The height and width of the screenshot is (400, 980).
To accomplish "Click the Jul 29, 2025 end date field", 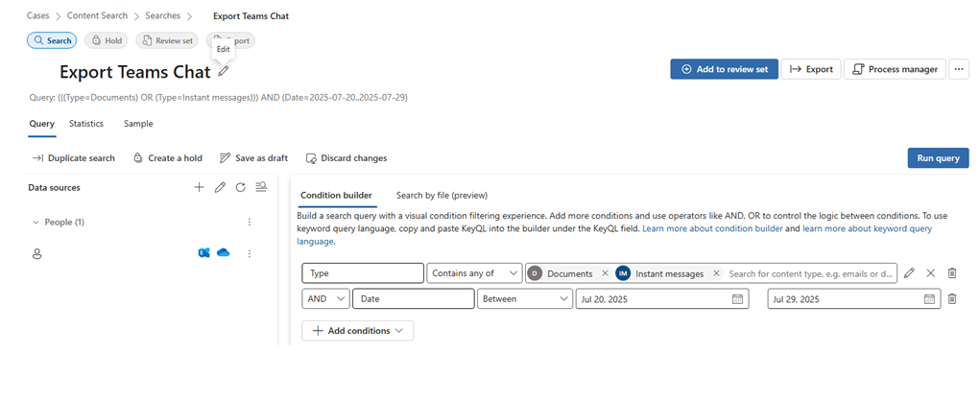I will (x=853, y=298).
